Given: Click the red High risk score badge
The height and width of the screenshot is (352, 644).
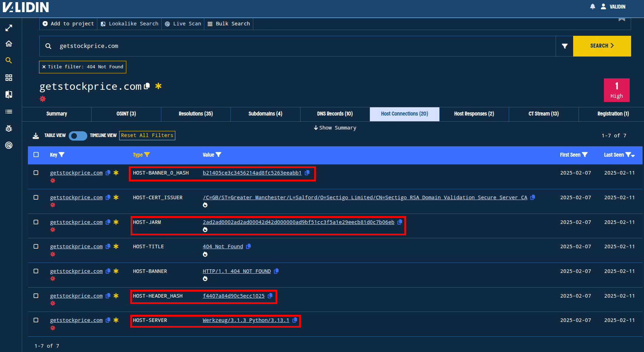Looking at the screenshot, I should tap(617, 90).
